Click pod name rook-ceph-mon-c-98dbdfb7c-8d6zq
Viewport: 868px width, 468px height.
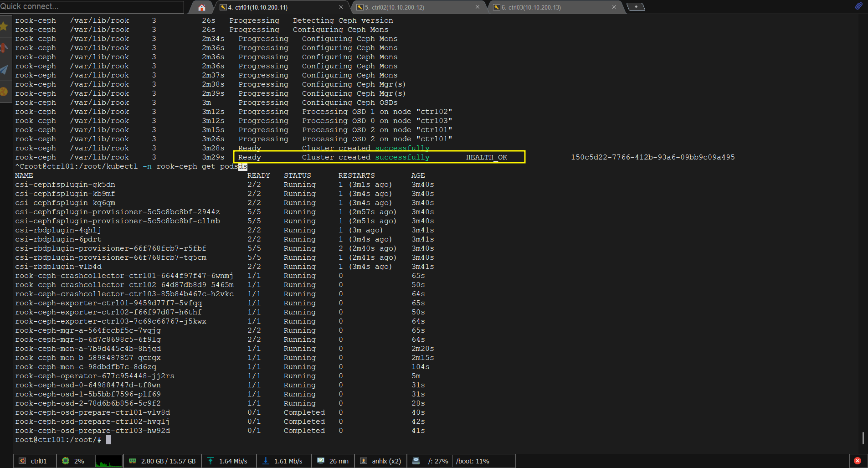point(86,367)
